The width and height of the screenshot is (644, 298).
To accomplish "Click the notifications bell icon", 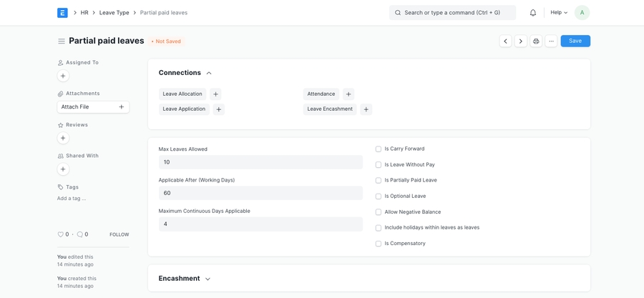I will click(x=533, y=13).
